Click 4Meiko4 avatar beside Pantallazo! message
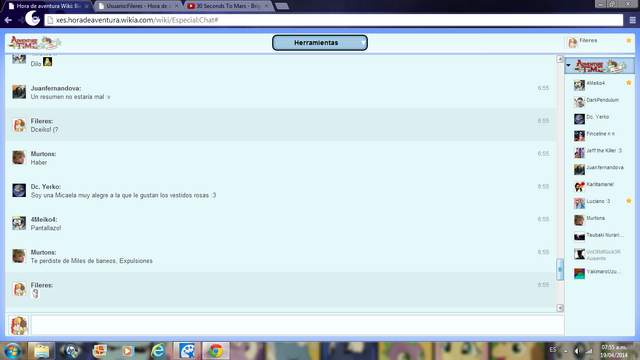The image size is (640, 360). [x=19, y=223]
